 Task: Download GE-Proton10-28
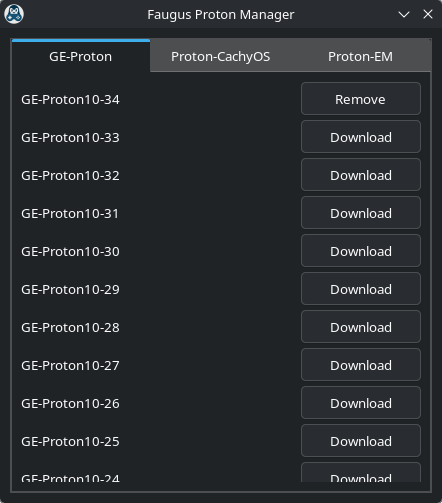point(361,327)
